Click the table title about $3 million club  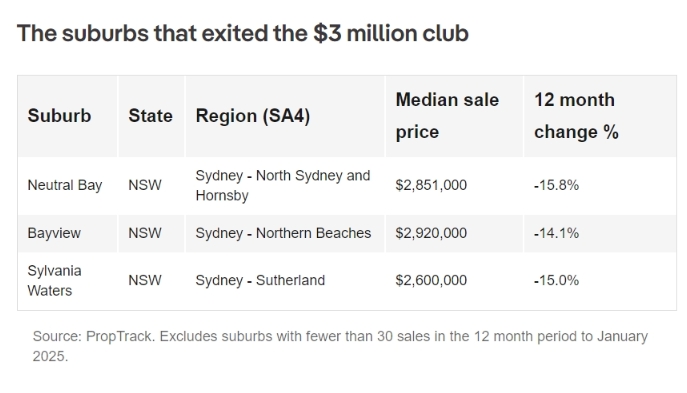[243, 33]
